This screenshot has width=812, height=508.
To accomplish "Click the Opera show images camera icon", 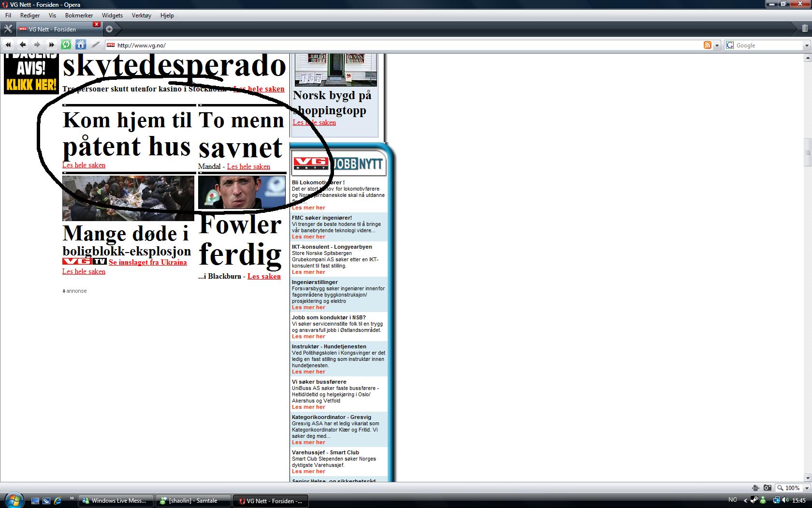I will [x=767, y=488].
